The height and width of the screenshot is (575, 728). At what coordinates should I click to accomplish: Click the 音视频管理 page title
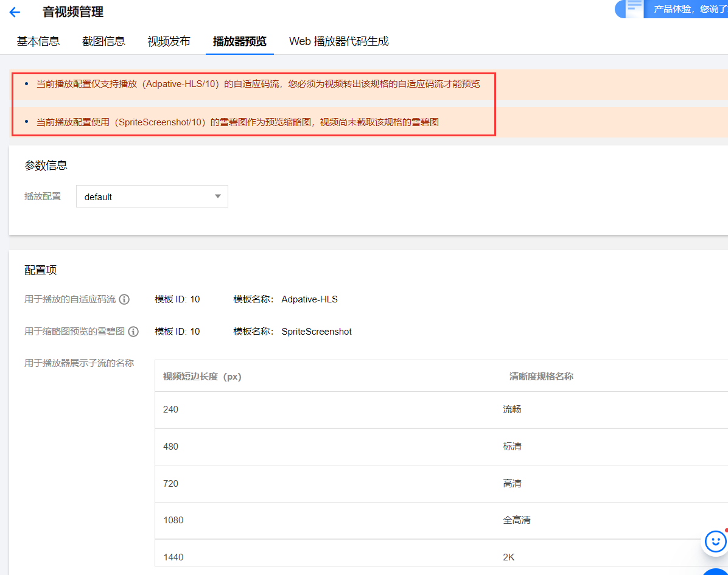point(73,12)
